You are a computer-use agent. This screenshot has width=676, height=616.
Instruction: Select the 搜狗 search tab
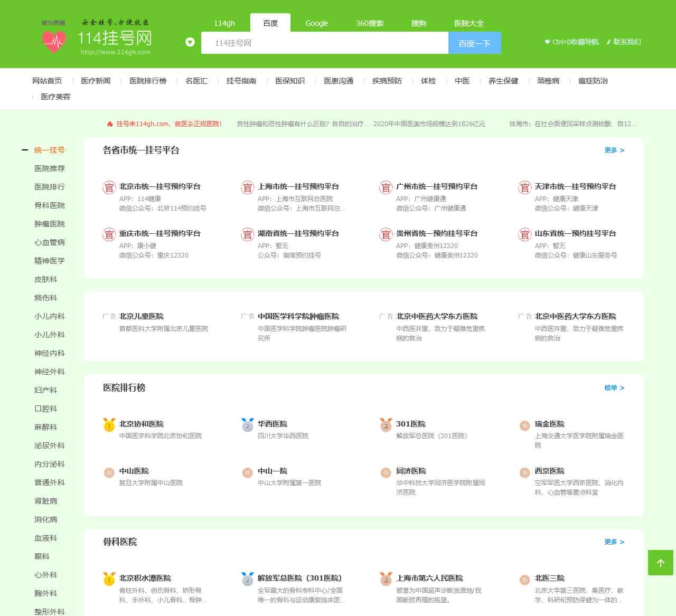(x=419, y=23)
